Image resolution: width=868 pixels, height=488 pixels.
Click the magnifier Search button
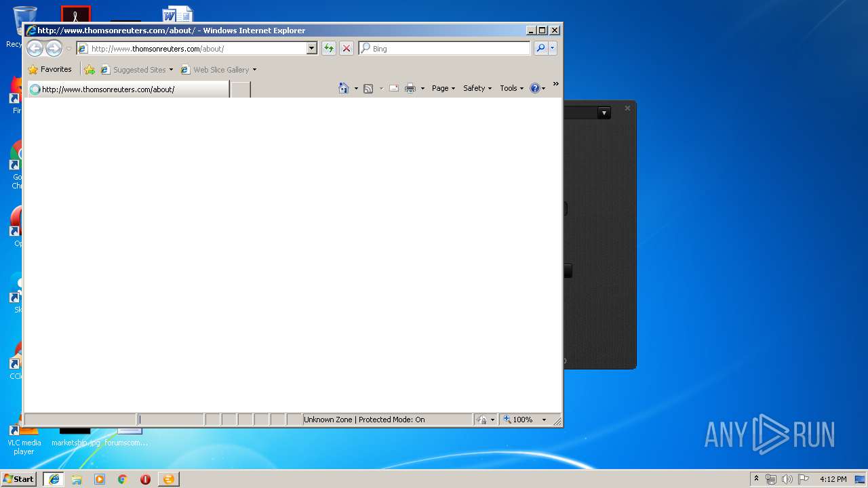point(540,48)
